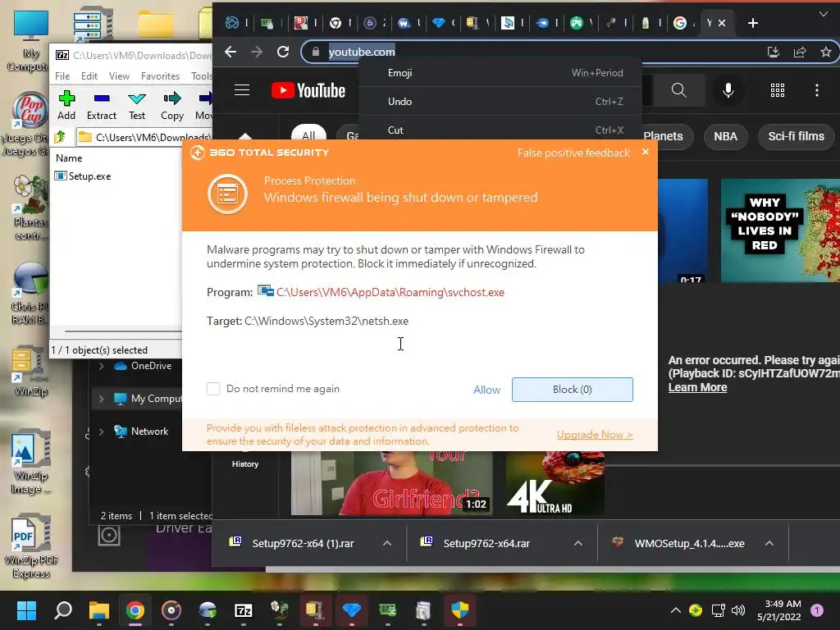Click Chrome forward arrow

(257, 52)
